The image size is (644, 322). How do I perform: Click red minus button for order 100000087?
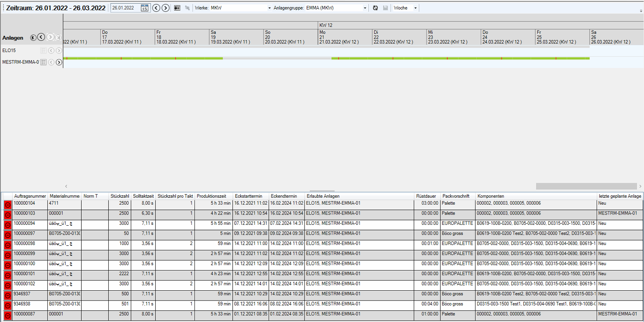click(x=7, y=315)
